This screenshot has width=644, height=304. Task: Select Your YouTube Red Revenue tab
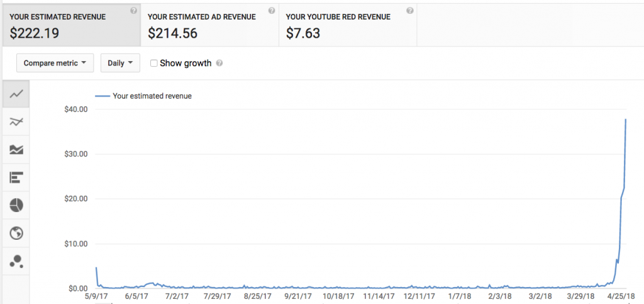pos(347,25)
